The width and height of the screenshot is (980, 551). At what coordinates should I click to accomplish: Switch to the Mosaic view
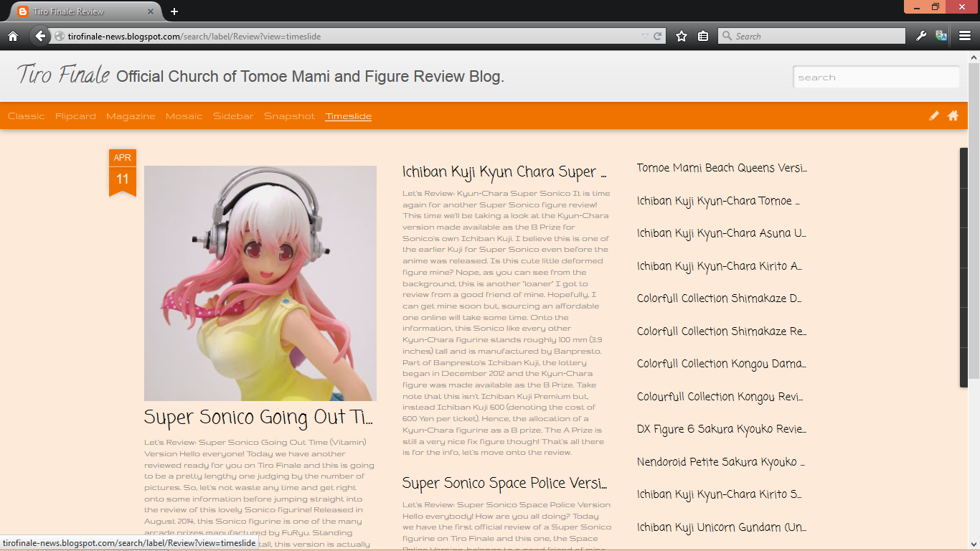click(x=184, y=116)
